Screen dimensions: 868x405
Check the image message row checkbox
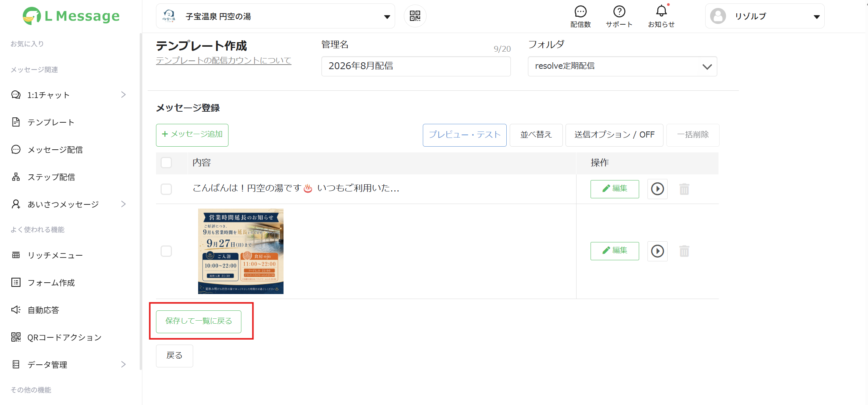(x=166, y=251)
